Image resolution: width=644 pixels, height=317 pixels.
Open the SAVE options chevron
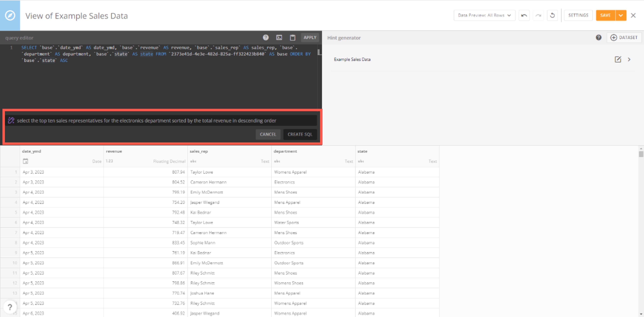pyautogui.click(x=621, y=15)
